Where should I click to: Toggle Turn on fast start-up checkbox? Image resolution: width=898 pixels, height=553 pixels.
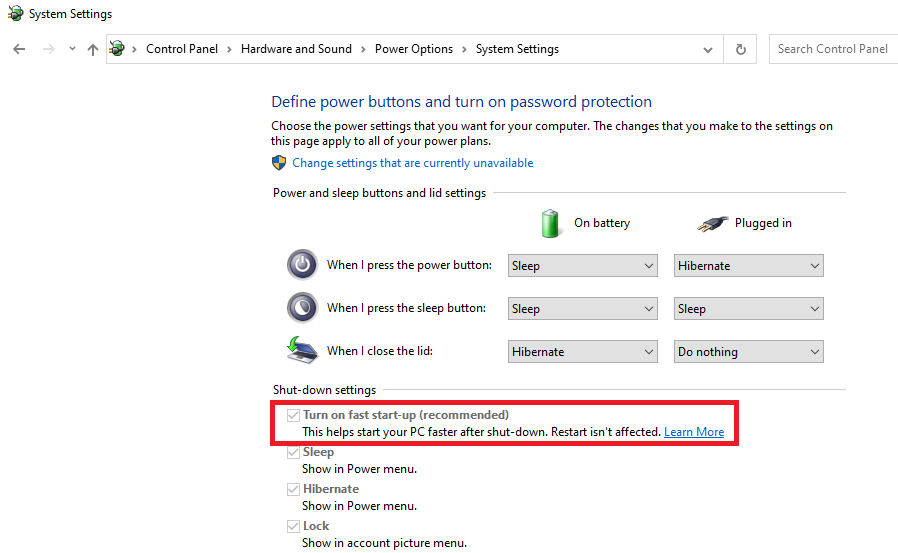click(x=293, y=415)
